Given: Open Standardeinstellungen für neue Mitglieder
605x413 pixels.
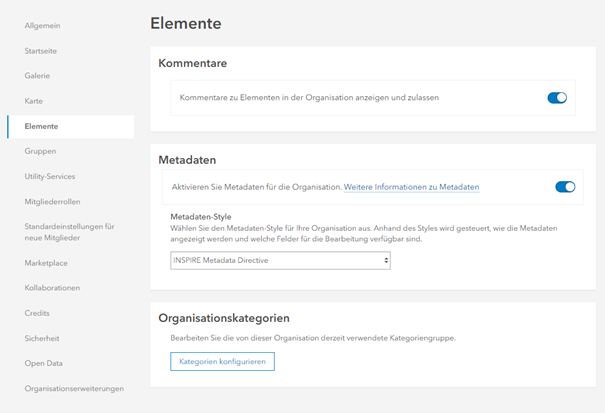Looking at the screenshot, I should tap(69, 232).
